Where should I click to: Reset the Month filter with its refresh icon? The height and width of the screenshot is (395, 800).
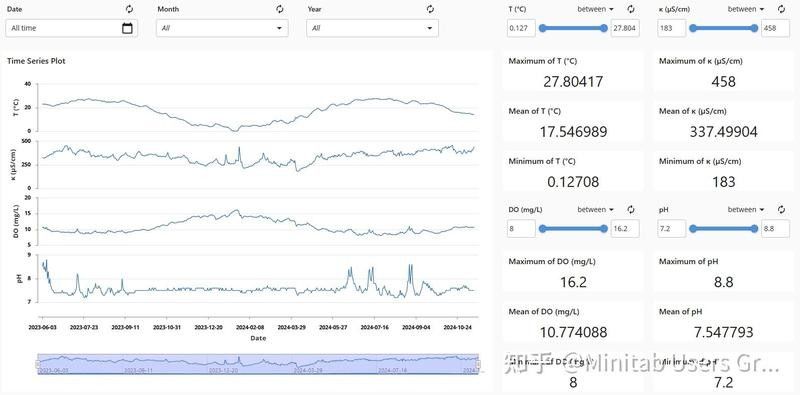[280, 9]
